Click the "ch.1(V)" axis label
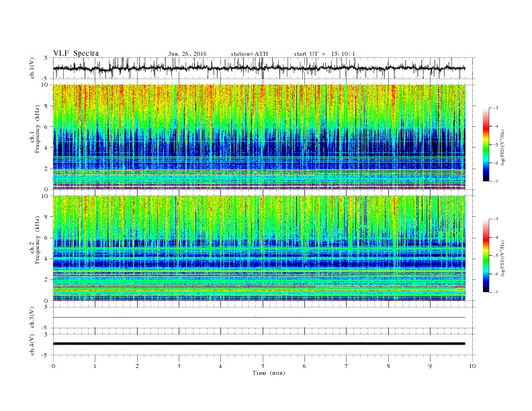Image resolution: width=532 pixels, height=411 pixels. click(x=32, y=68)
